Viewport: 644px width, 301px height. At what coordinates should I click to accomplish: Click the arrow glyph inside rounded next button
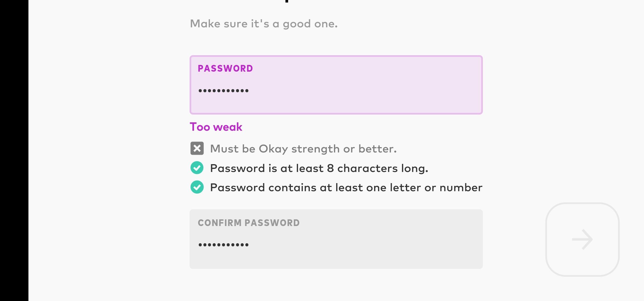pos(582,239)
